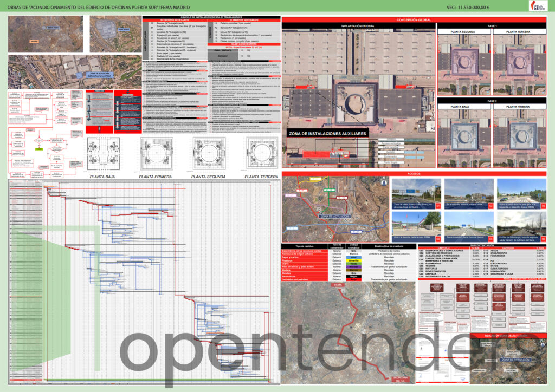Select the Azul color code cell

tap(353, 257)
